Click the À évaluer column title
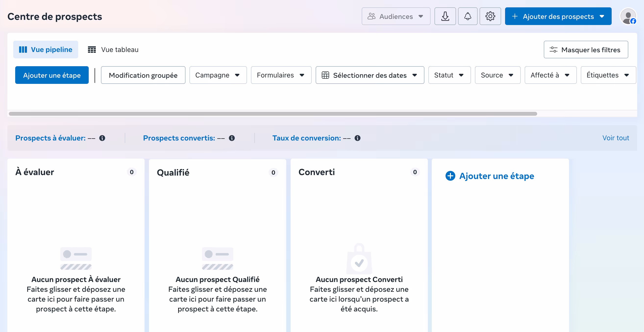Screen dimensions: 644x332 (35, 172)
